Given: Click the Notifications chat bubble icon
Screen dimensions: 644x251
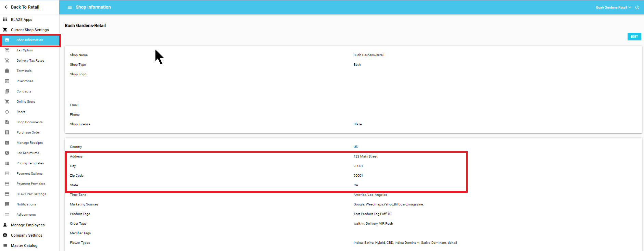Looking at the screenshot, I should click(7, 204).
